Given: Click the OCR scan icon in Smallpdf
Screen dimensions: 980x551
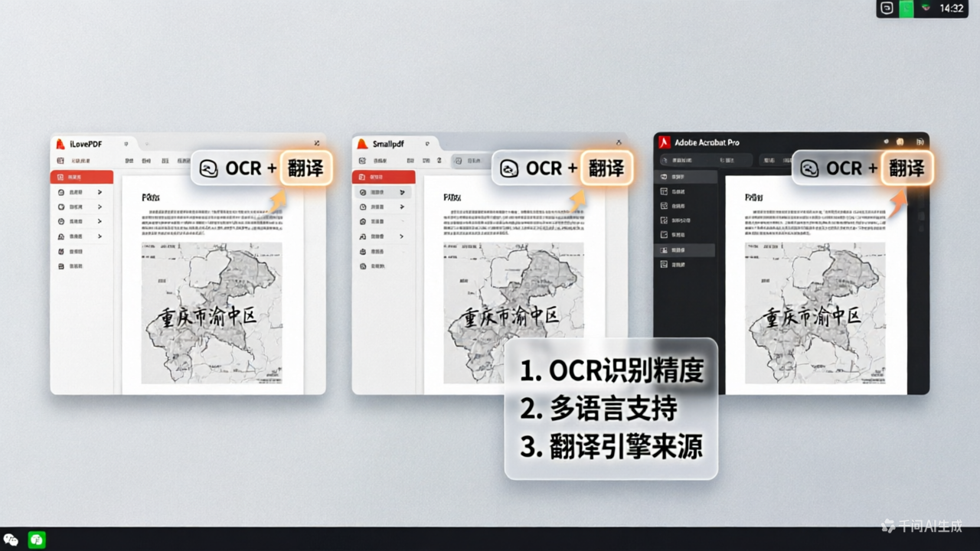Looking at the screenshot, I should pos(509,168).
